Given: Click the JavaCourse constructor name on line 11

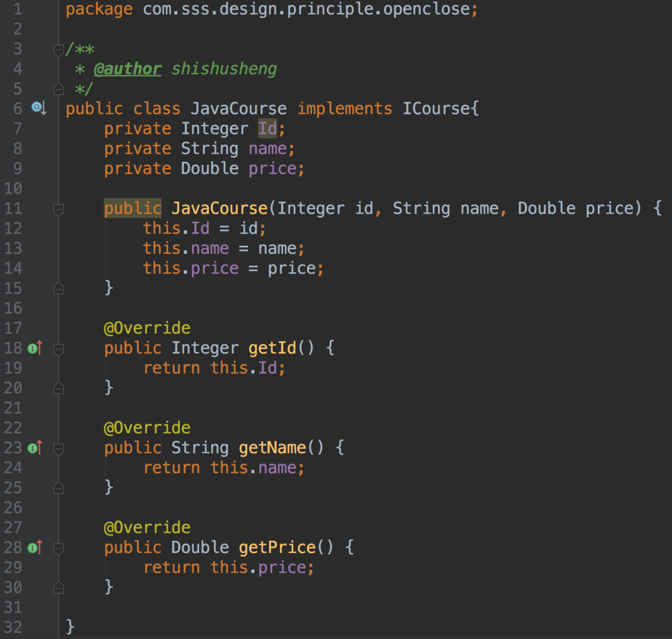Looking at the screenshot, I should (220, 208).
